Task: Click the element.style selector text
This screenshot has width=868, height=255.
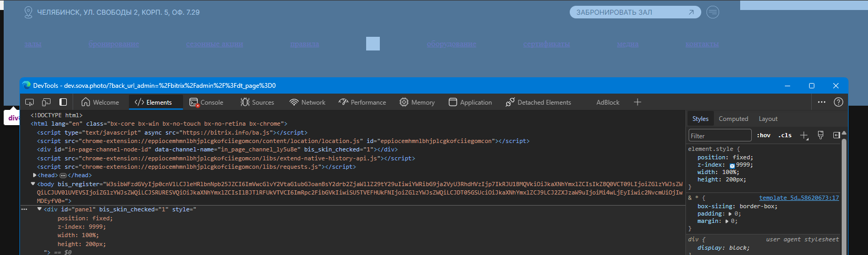Action: [710, 149]
